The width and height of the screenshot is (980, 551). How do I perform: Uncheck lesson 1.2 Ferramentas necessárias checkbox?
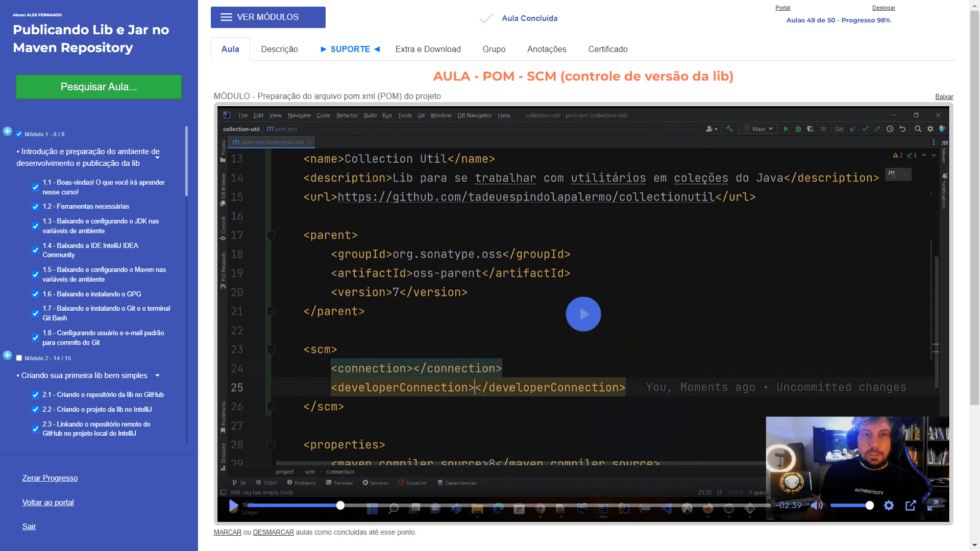pyautogui.click(x=35, y=207)
